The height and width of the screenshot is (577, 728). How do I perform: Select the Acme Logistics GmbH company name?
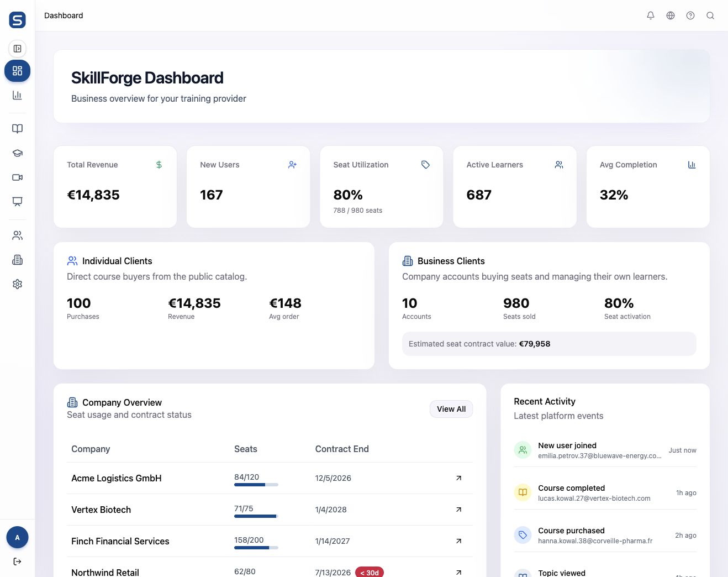117,478
